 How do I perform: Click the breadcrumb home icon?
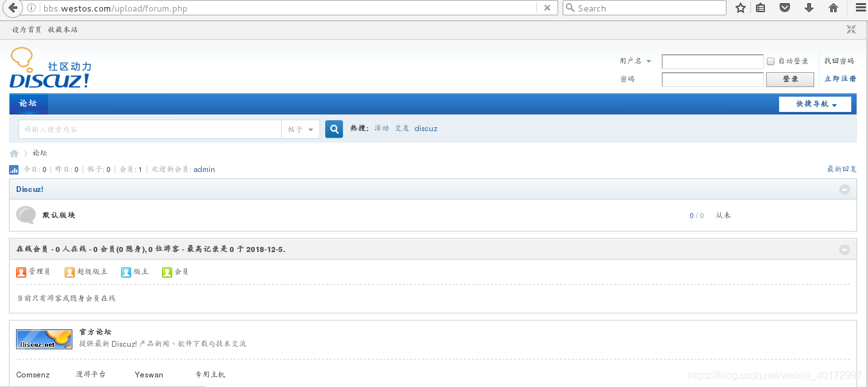coord(14,154)
